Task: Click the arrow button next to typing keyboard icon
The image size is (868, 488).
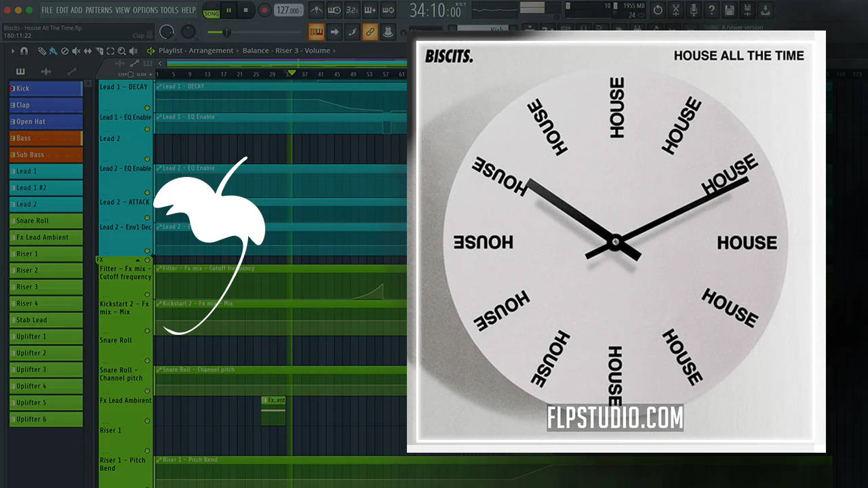Action: (334, 32)
